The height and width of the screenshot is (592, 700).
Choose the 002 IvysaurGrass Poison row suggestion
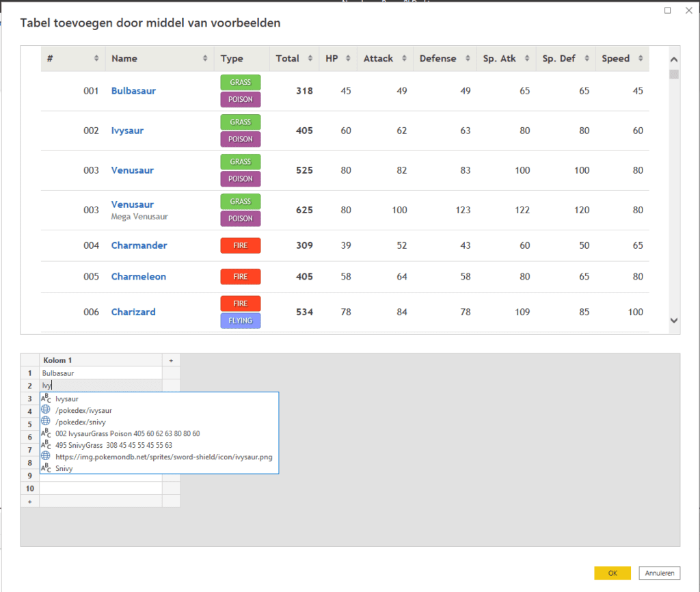point(159,433)
